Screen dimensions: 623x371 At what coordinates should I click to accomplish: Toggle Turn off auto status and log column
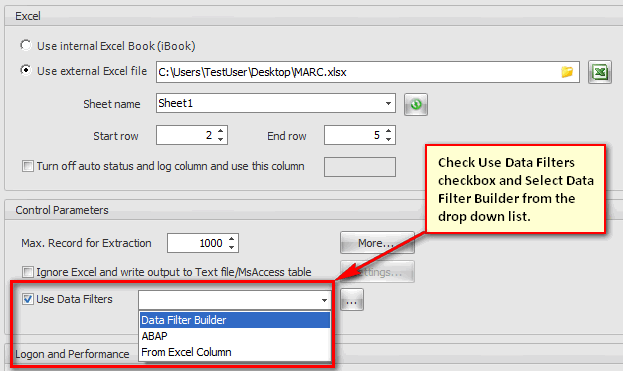point(28,166)
